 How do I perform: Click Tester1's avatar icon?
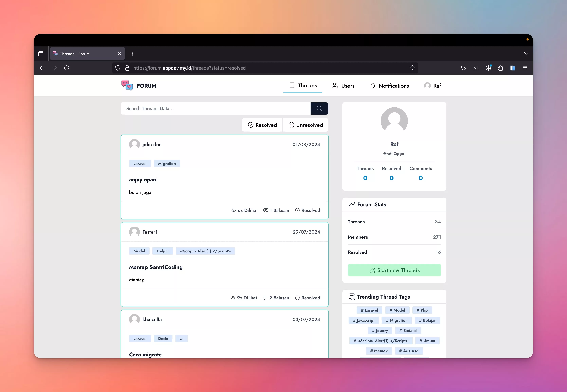pyautogui.click(x=134, y=232)
